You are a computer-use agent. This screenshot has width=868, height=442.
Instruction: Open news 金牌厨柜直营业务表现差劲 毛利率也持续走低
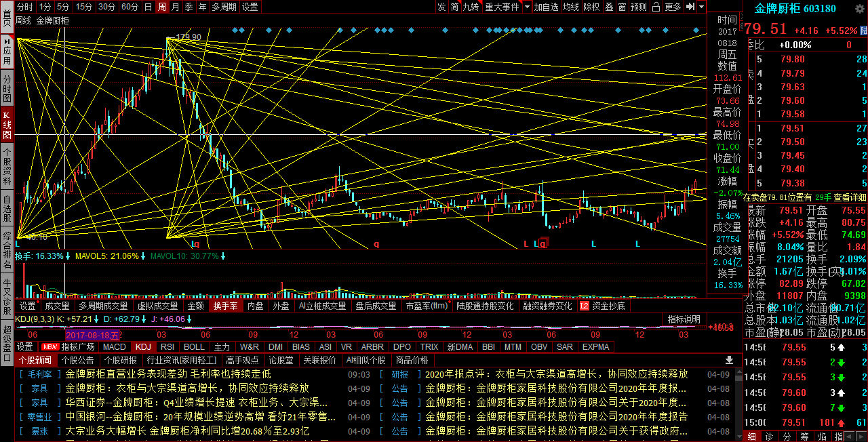(168, 374)
